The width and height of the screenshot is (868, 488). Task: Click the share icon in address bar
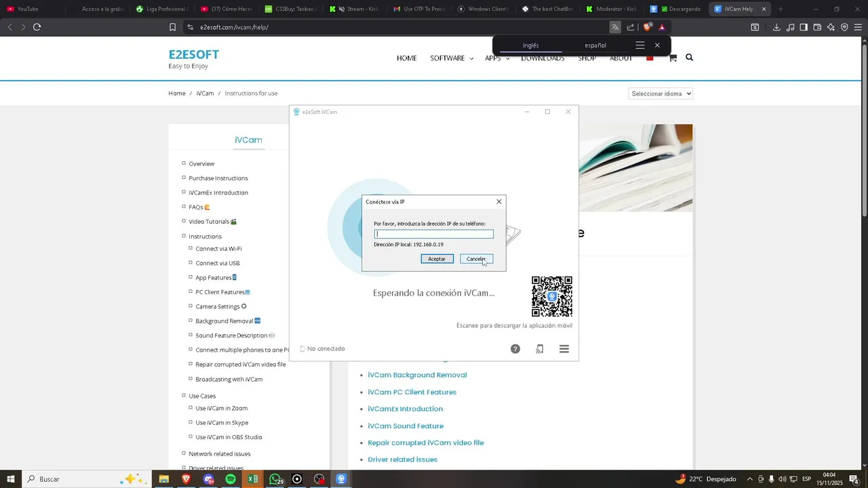[x=631, y=27]
